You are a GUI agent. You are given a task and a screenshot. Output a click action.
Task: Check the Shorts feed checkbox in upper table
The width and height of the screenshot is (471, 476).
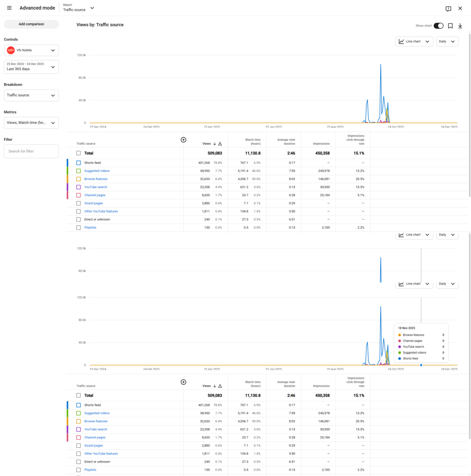tap(79, 163)
